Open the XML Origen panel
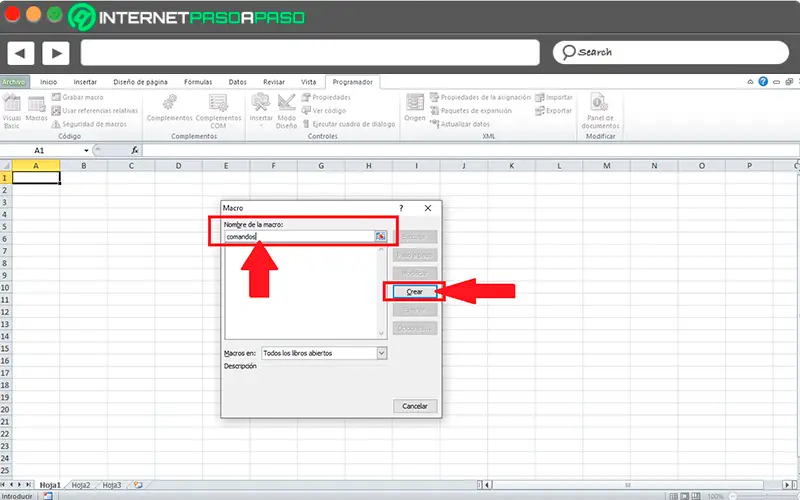800x500 pixels. click(x=415, y=108)
